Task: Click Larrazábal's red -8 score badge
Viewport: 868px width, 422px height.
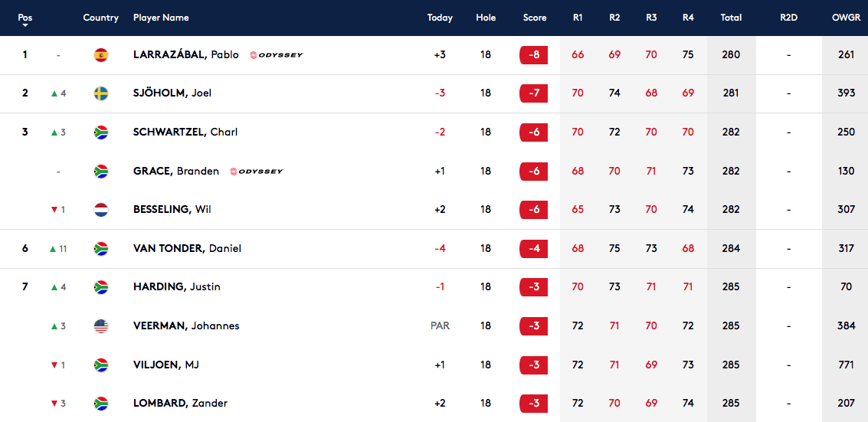Action: [534, 54]
